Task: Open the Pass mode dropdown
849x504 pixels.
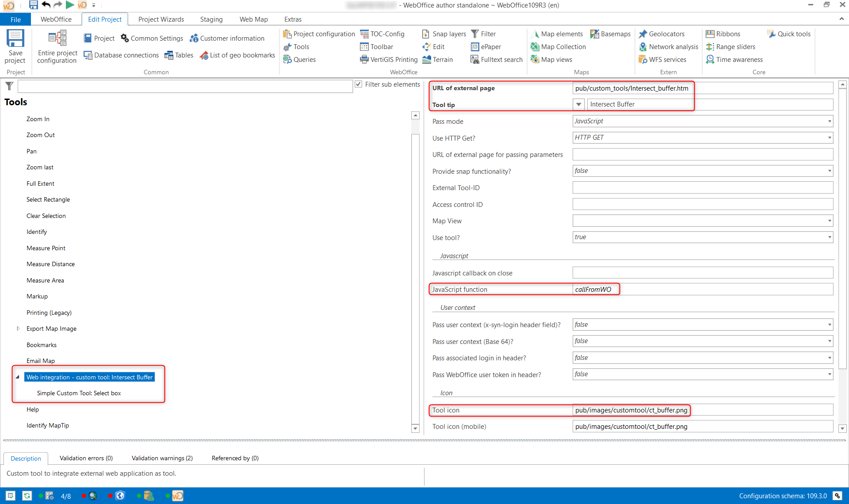Action: 829,121
